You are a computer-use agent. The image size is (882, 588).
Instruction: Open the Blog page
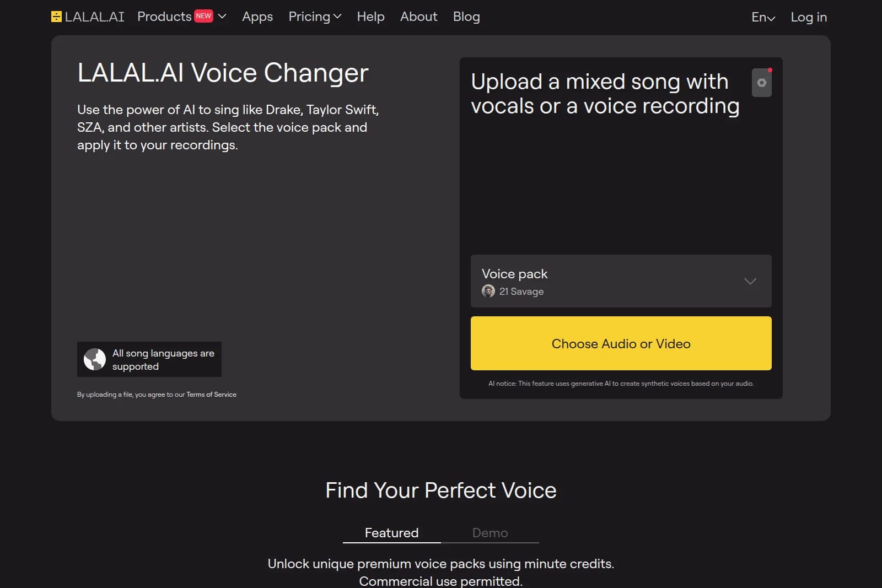point(466,17)
